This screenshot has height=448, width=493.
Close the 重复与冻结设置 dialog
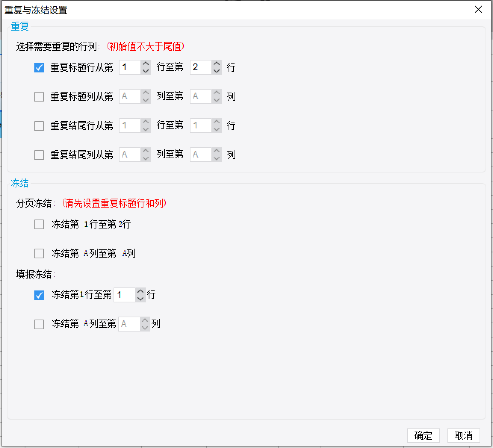[478, 9]
